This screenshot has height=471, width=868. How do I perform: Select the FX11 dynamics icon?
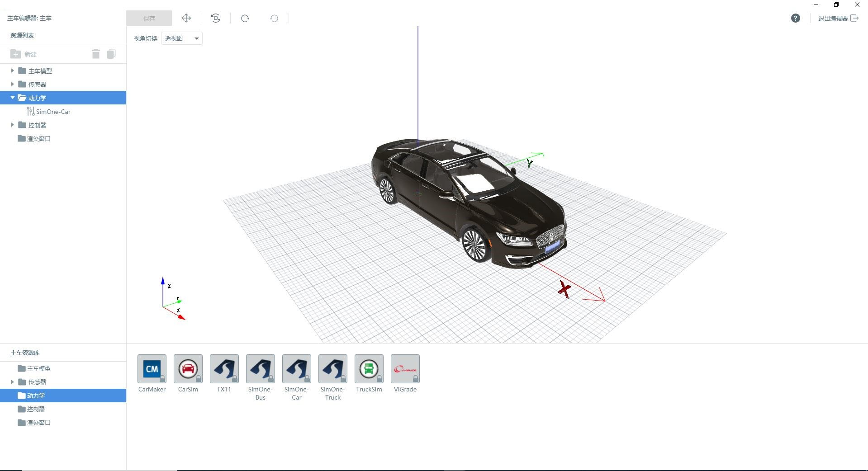coord(224,369)
